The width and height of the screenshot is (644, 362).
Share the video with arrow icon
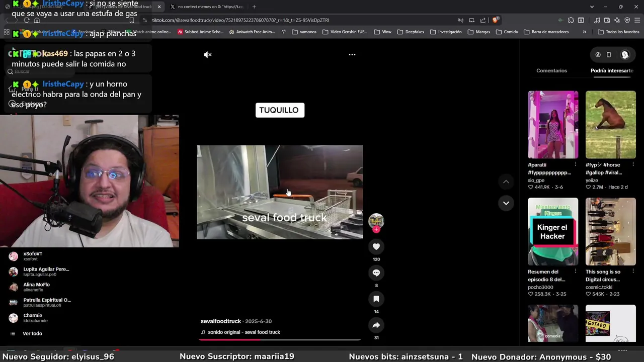[376, 325]
